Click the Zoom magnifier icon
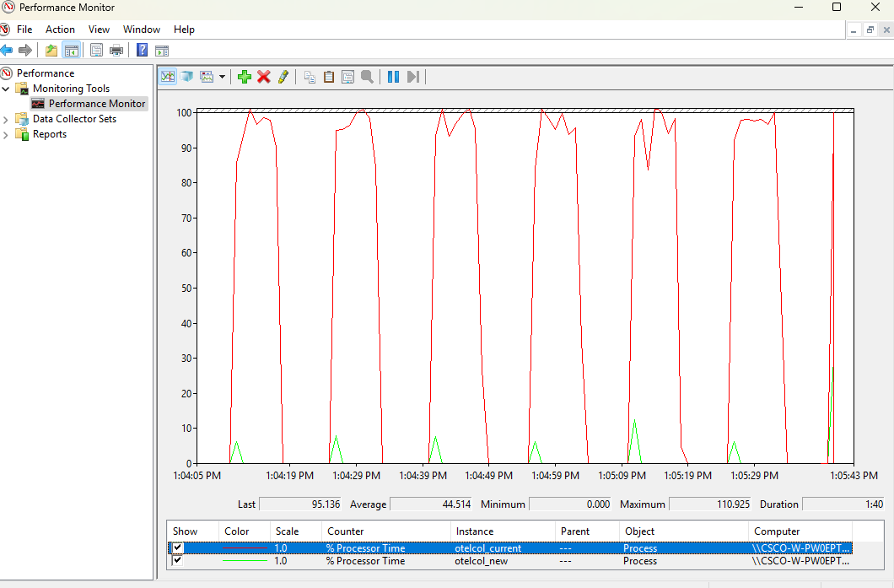The width and height of the screenshot is (894, 588). 367,77
